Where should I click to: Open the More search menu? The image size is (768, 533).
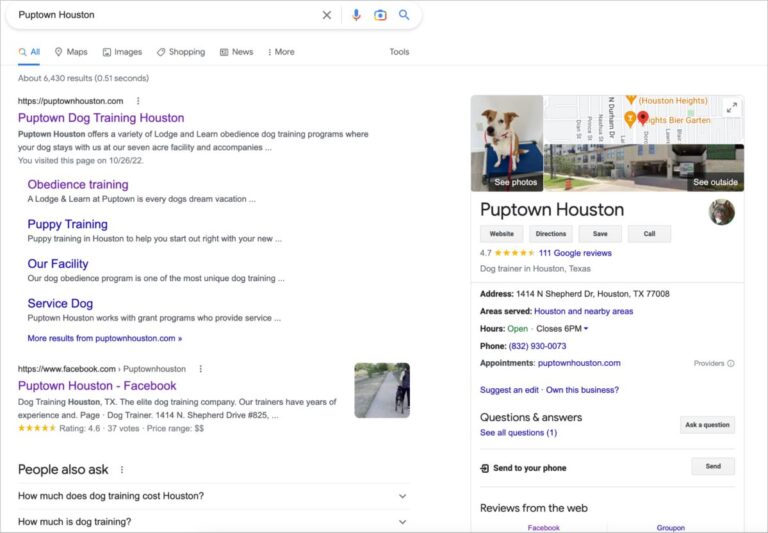tap(281, 52)
